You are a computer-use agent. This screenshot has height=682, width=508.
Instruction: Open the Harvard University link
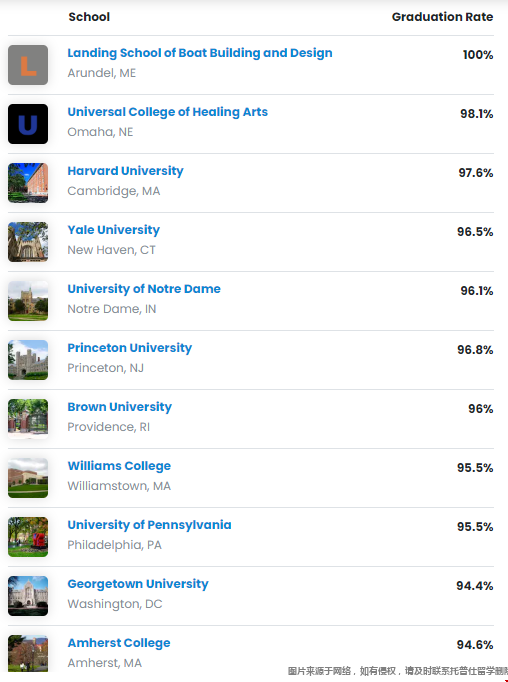tap(125, 171)
